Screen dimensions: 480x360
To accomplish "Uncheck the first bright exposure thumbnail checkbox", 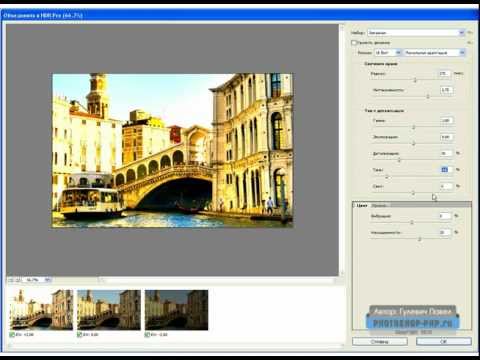I will pyautogui.click(x=12, y=334).
